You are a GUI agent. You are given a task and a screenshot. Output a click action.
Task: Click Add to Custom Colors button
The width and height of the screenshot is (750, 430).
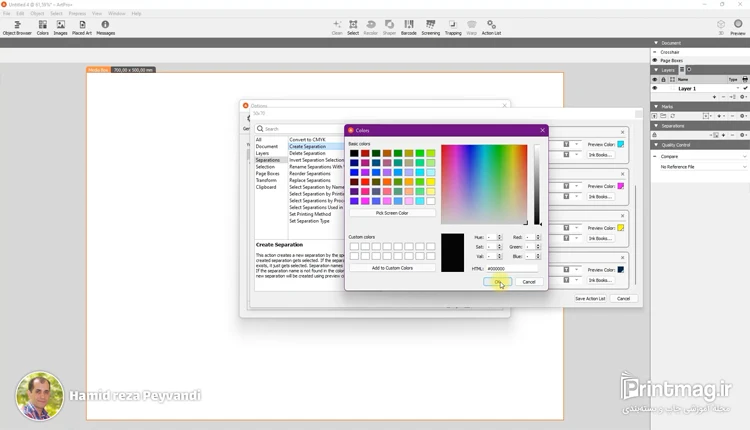pyautogui.click(x=392, y=268)
